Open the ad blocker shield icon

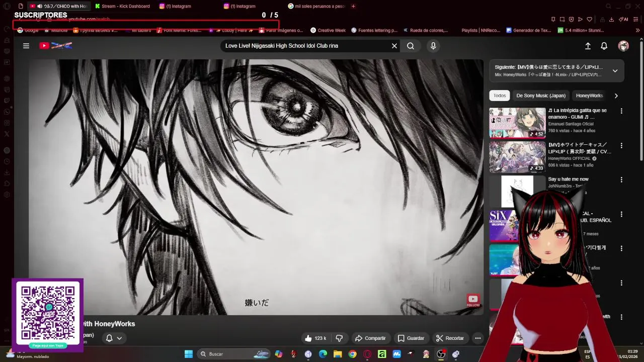(x=571, y=19)
